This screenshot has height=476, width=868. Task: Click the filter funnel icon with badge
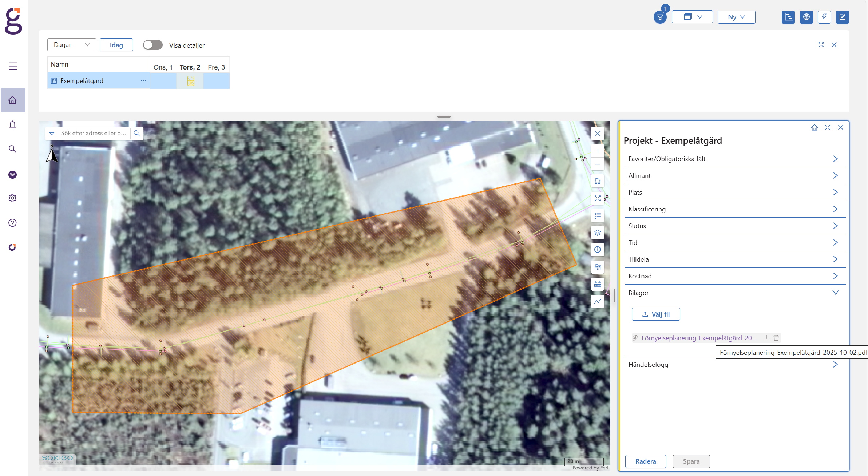(x=659, y=17)
